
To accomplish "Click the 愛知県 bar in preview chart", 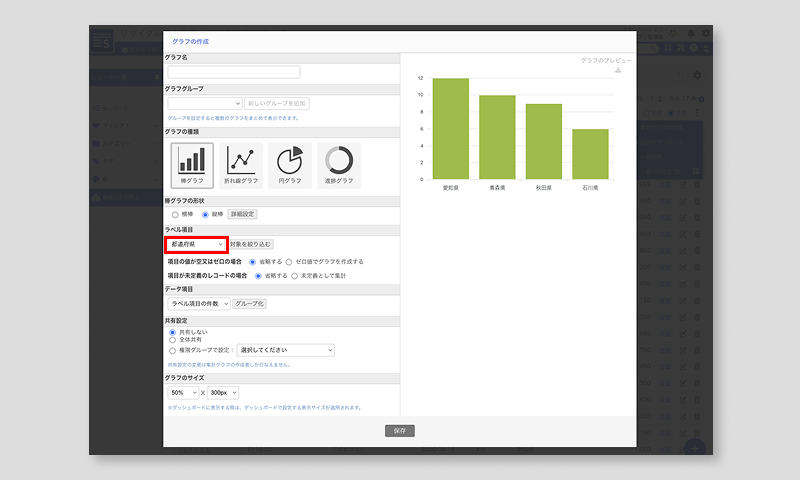I will [451, 129].
